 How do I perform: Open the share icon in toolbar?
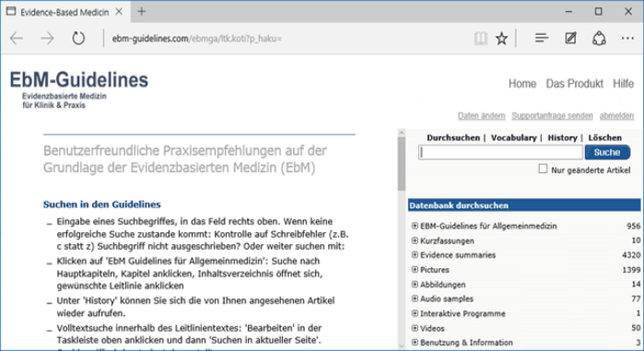pos(599,39)
